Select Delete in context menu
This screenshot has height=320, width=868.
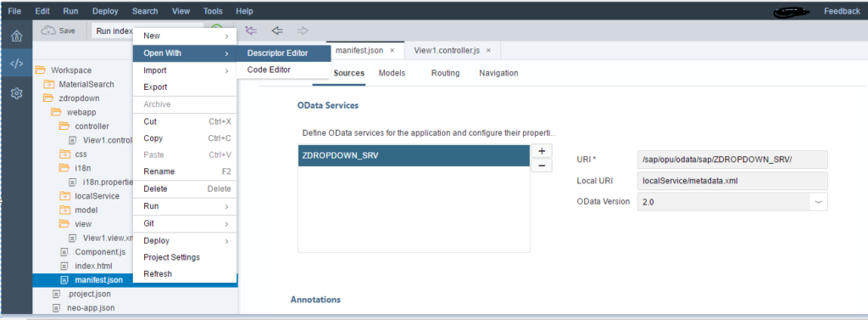coord(185,189)
